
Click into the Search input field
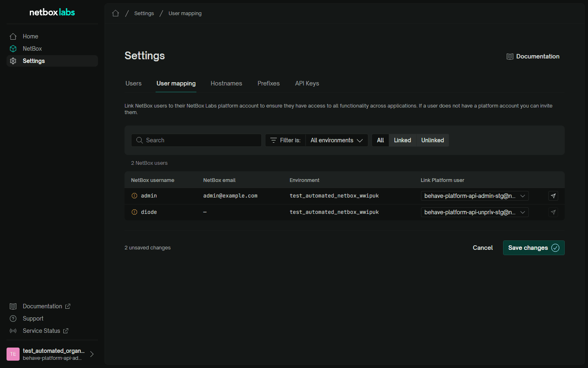click(x=196, y=140)
